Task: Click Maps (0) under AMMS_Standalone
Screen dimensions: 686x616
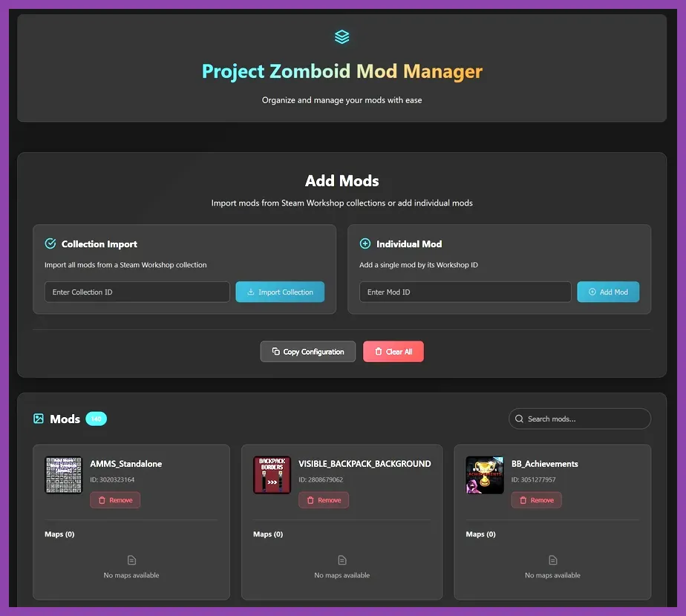Action: (59, 534)
